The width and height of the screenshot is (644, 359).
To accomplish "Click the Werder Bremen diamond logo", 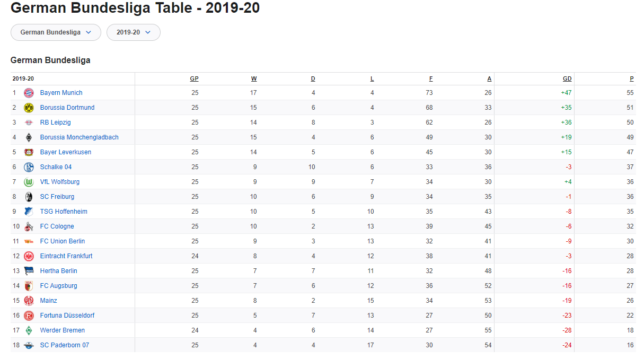I will [x=29, y=330].
